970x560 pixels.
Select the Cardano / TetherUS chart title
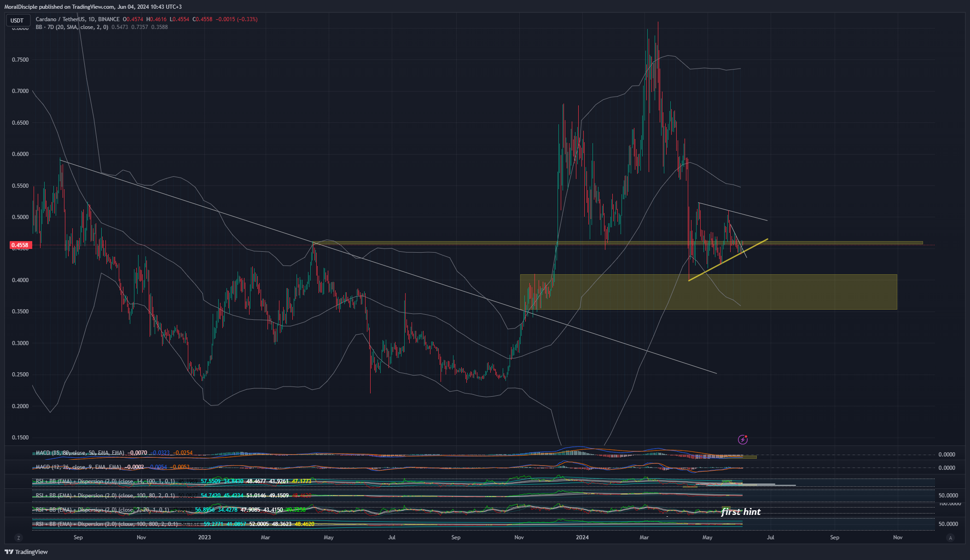[x=77, y=19]
